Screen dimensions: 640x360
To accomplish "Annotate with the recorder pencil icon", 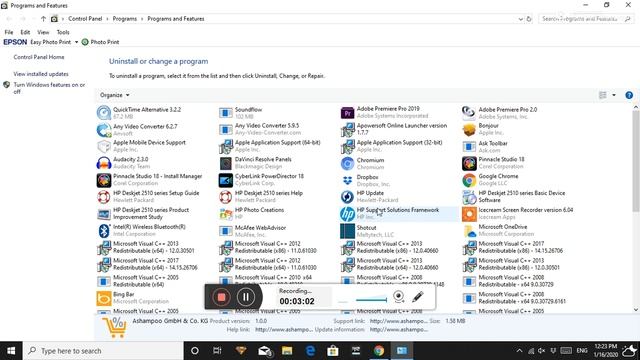I will [418, 297].
